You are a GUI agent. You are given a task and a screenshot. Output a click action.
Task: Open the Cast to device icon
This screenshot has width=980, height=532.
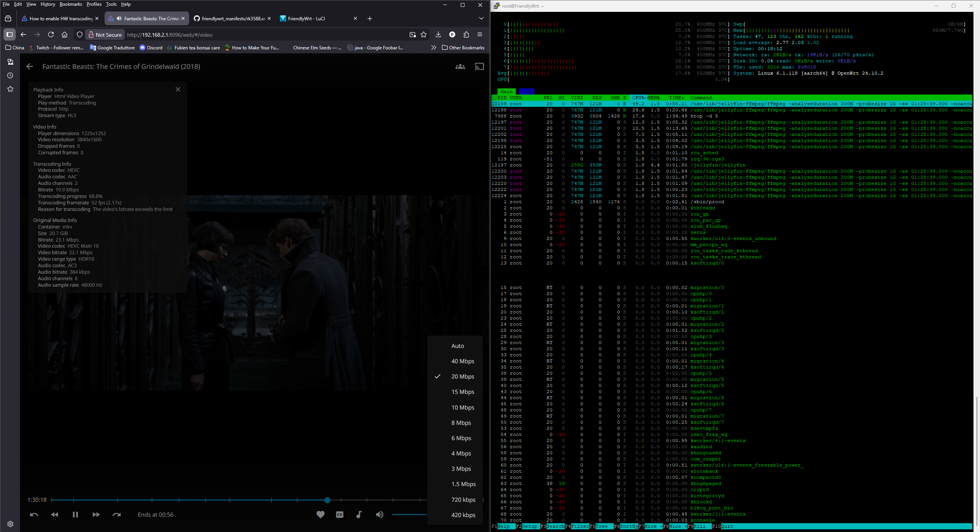(479, 67)
